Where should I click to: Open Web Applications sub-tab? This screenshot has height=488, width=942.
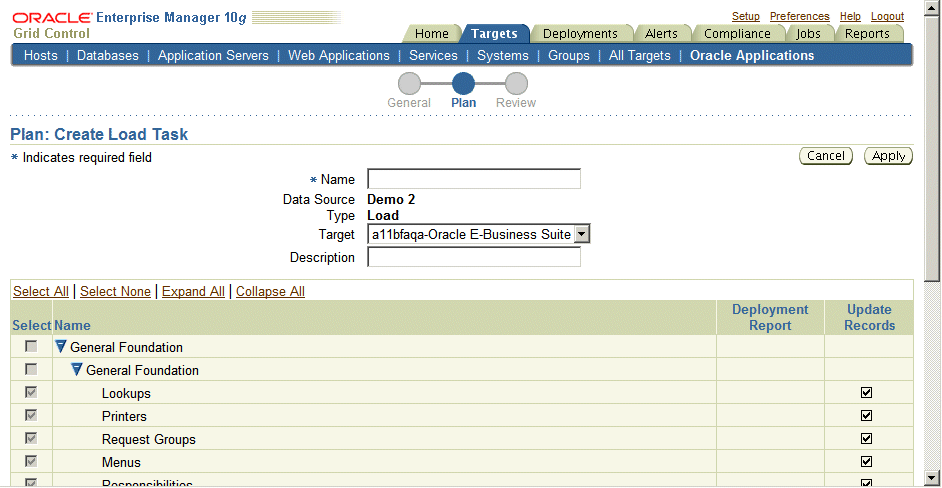[339, 56]
